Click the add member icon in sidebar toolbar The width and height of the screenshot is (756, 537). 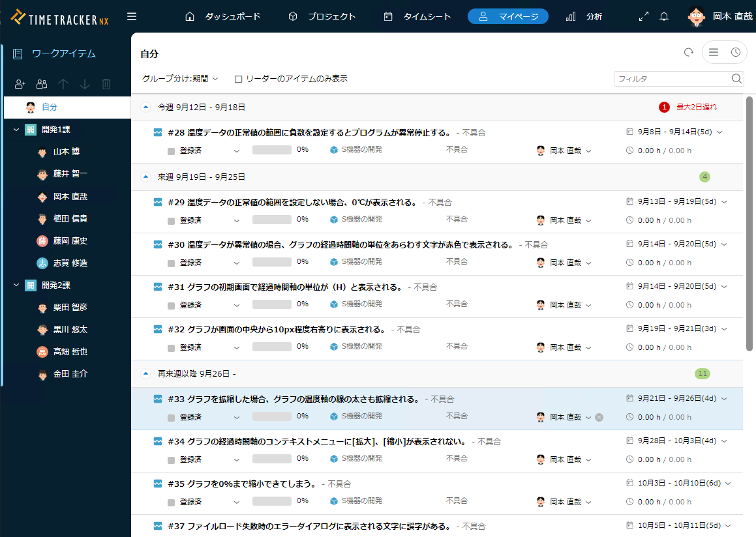20,84
